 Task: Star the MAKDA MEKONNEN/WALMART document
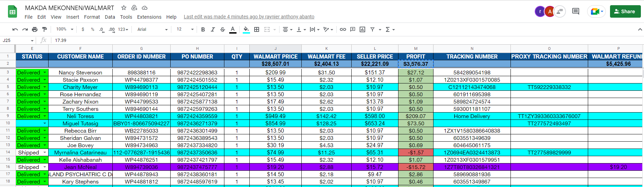click(x=124, y=8)
